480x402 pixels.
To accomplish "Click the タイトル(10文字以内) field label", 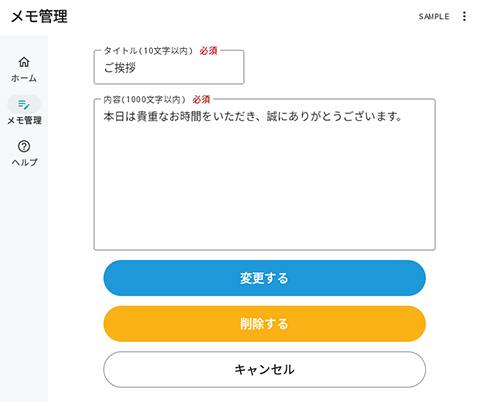I will (x=148, y=51).
